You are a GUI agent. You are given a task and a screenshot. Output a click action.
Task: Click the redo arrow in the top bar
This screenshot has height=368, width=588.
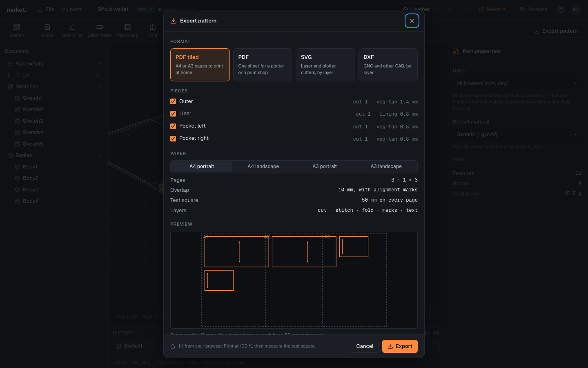(x=465, y=9)
